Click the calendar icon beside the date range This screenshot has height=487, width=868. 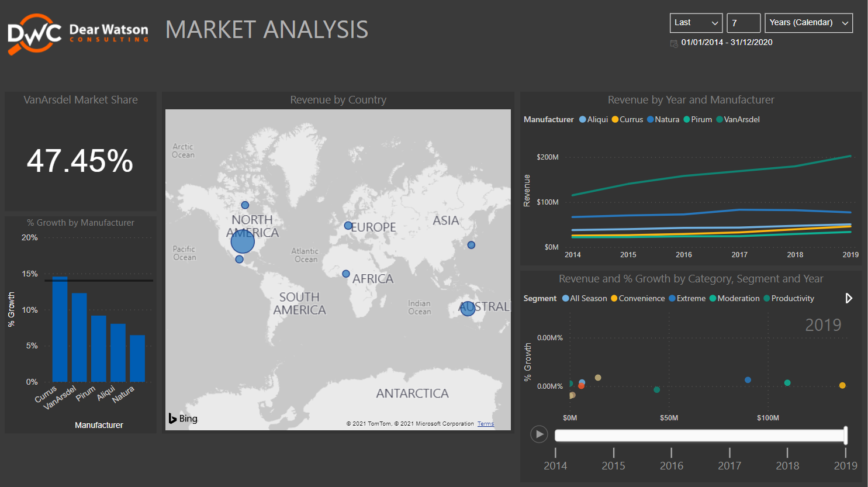click(x=673, y=43)
